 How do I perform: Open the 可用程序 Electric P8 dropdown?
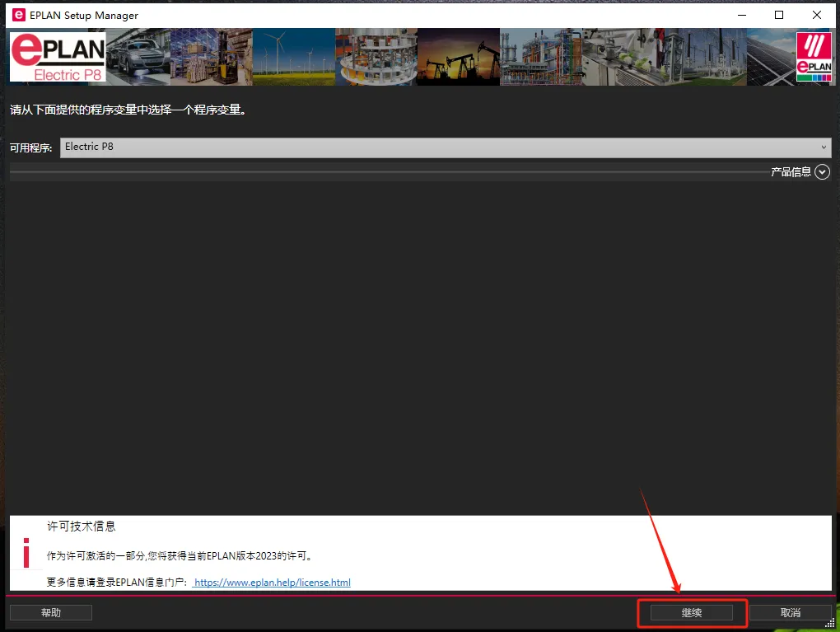pyautogui.click(x=446, y=147)
